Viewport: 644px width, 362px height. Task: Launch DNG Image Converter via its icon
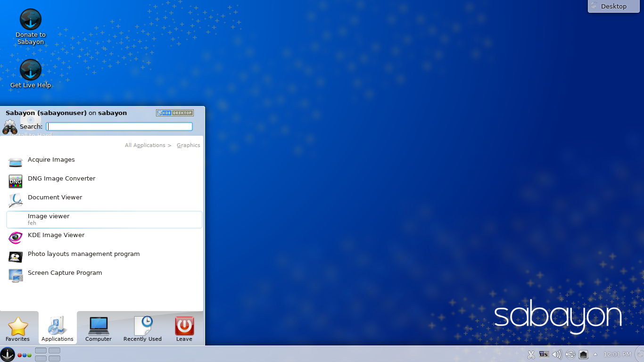(x=16, y=181)
